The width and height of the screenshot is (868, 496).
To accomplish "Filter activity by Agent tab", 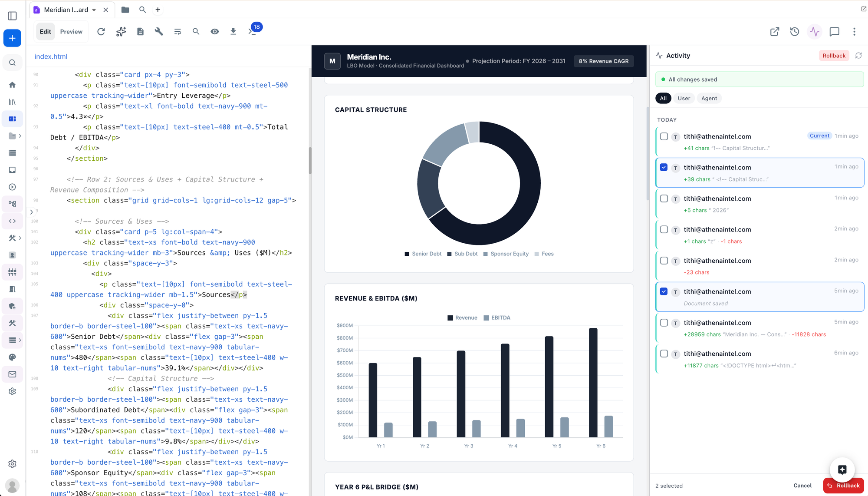I will click(709, 98).
